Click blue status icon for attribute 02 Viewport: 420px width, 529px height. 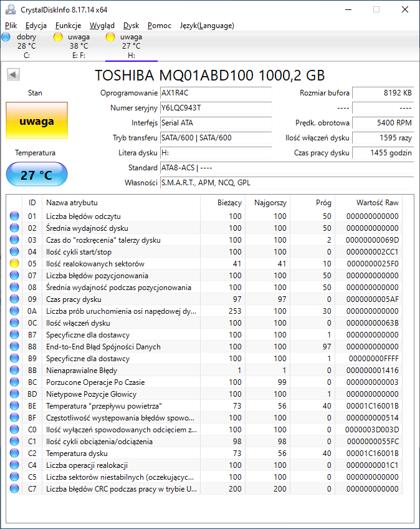[x=14, y=228]
